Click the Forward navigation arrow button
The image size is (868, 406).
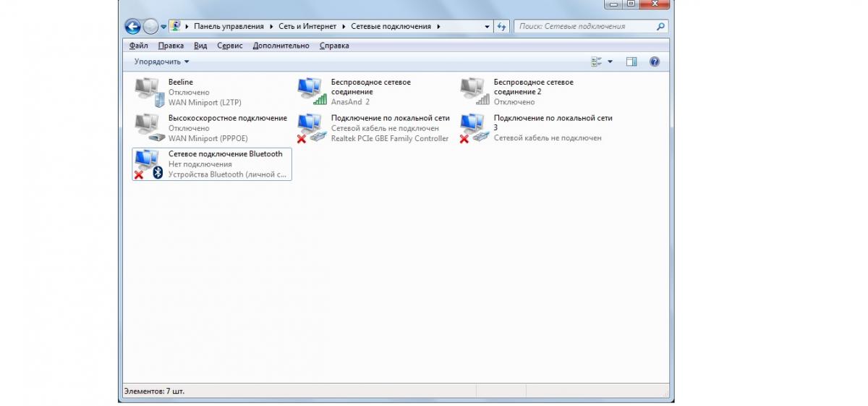150,27
